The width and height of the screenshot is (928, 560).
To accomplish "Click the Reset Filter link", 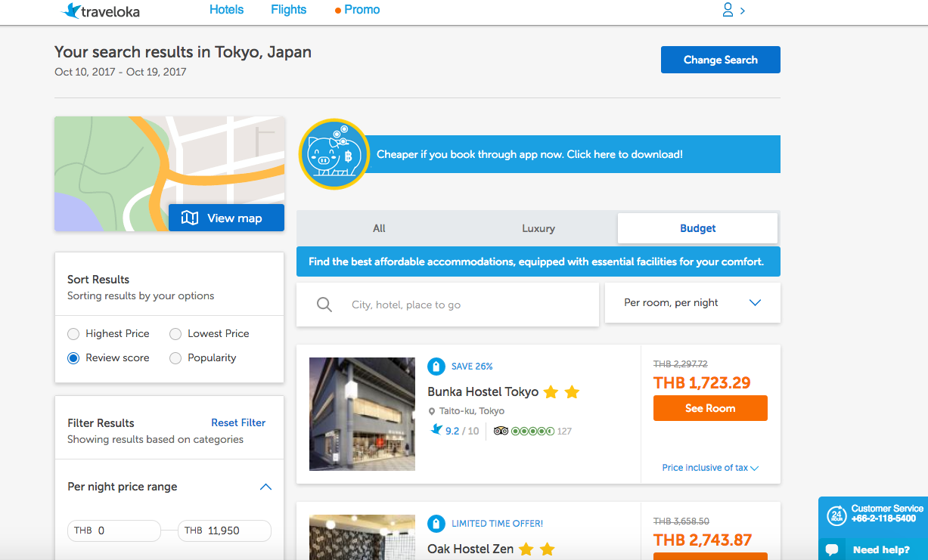I will (238, 422).
